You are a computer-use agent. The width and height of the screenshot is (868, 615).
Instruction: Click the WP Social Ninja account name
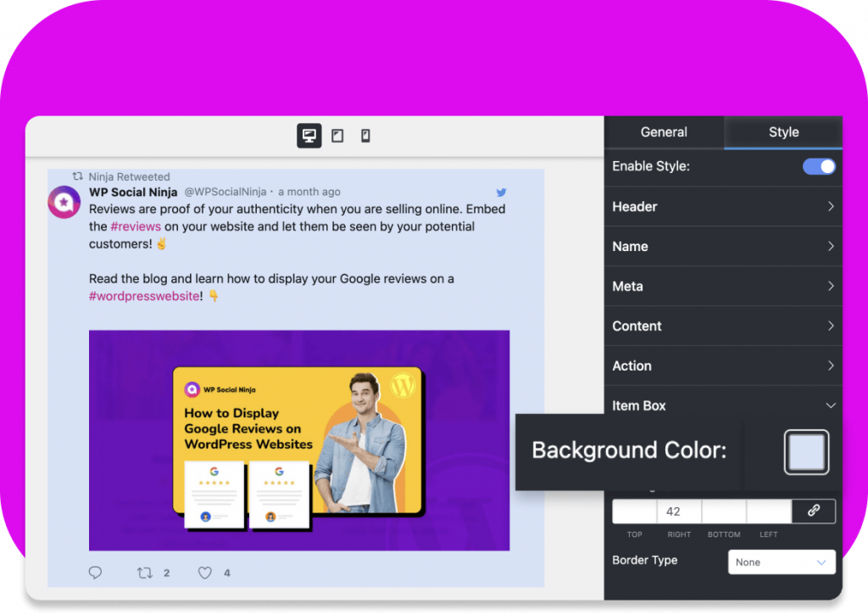133,193
